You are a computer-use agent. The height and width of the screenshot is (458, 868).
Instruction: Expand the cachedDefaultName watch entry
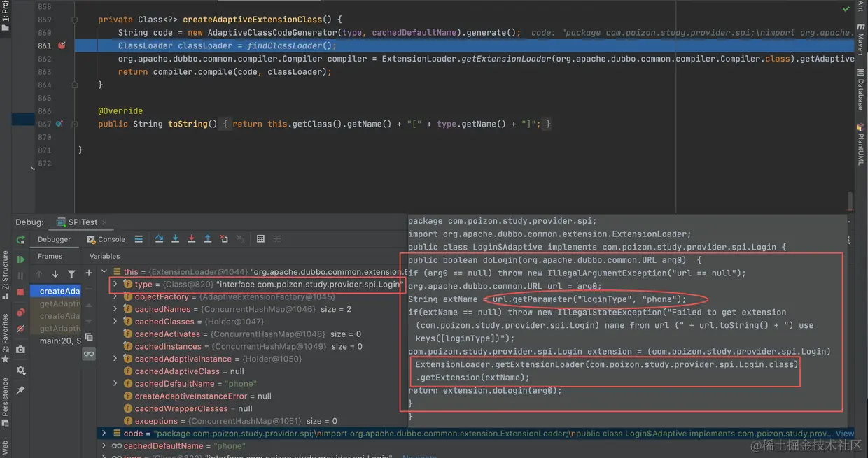(104, 445)
